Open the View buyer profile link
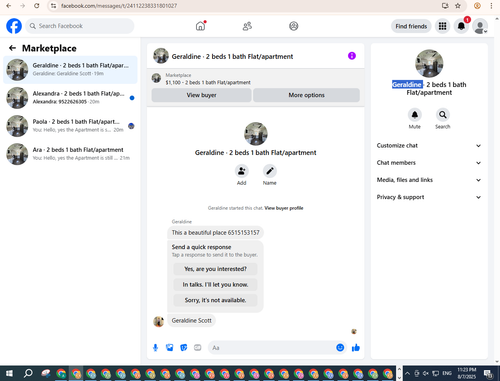 coord(284,208)
